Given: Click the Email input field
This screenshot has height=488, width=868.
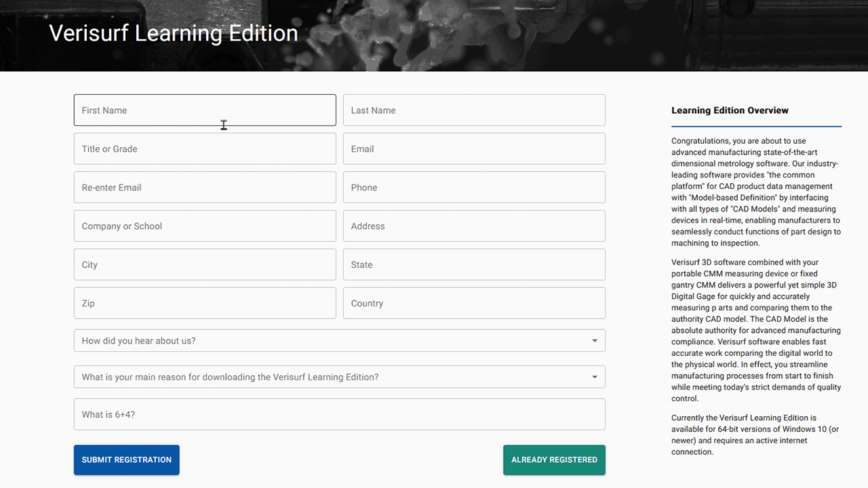Looking at the screenshot, I should (474, 148).
